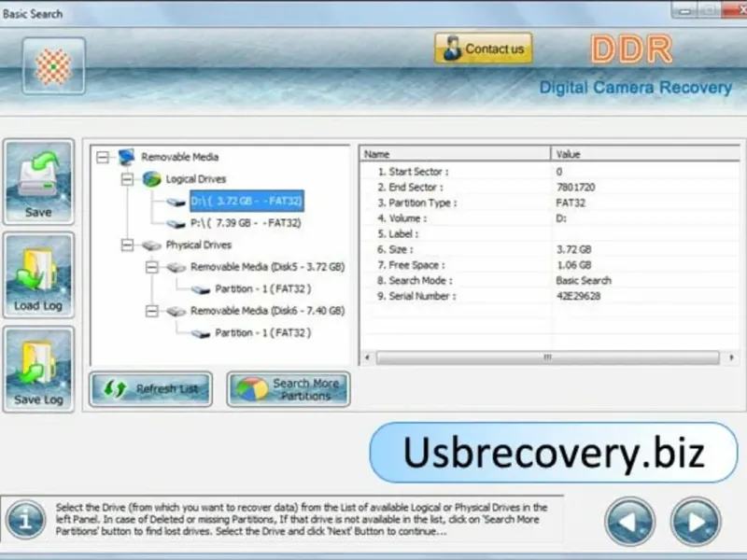Click the horizontal scrollbar thumb in details table

click(x=547, y=357)
